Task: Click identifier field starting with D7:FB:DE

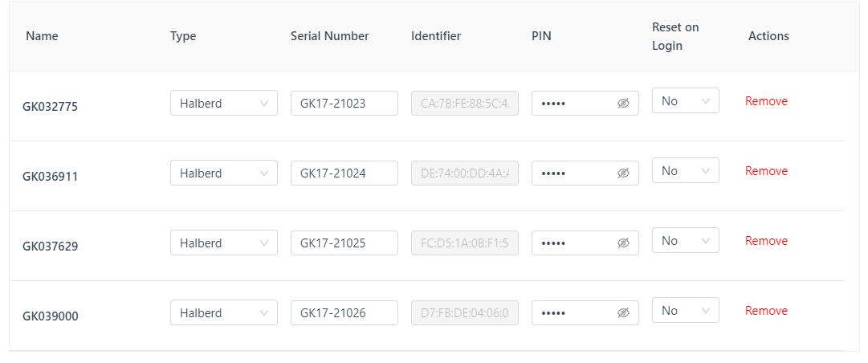Action: (464, 313)
